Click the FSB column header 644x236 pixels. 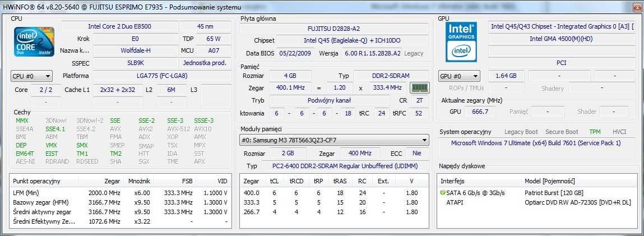(x=176, y=181)
